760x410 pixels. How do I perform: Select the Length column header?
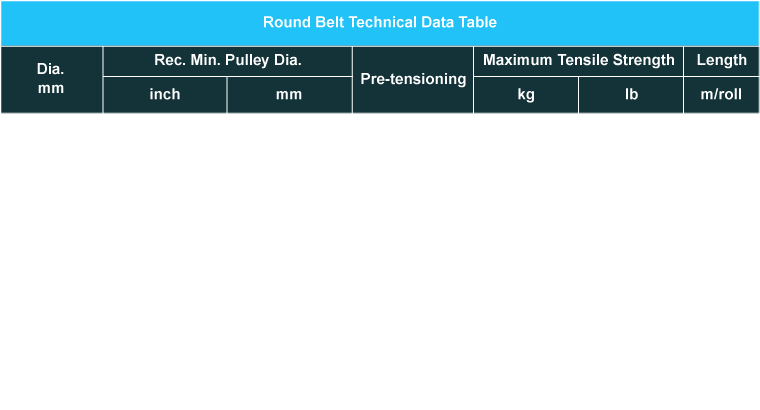pos(721,61)
